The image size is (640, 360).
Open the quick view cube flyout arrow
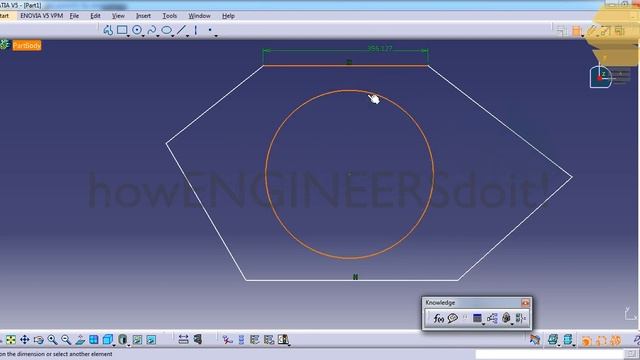coord(114,345)
